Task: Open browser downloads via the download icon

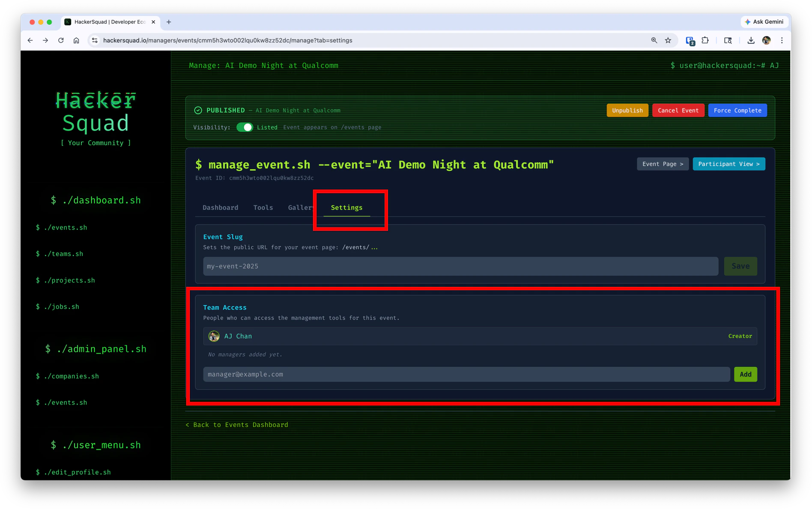Action: pos(751,40)
